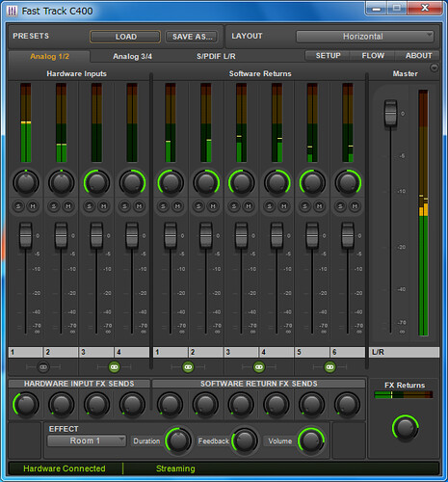Toggle stereo link for Software Returns 5/6
The width and height of the screenshot is (448, 482).
329,367
